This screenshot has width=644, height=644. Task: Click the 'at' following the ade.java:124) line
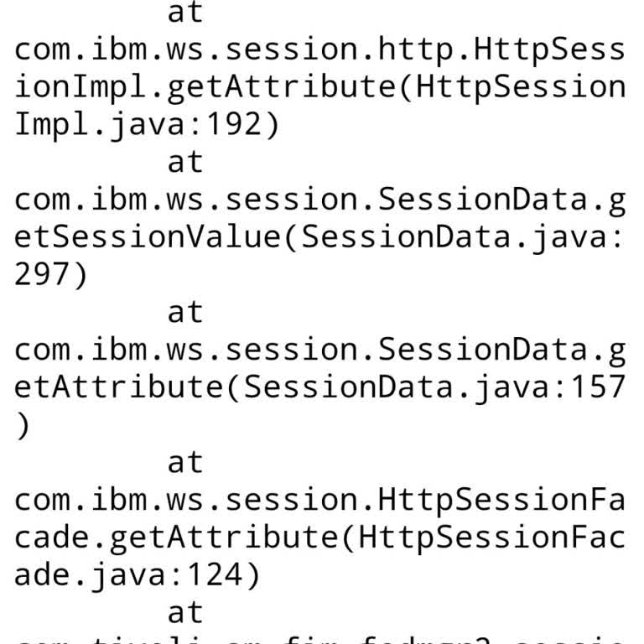[185, 613]
